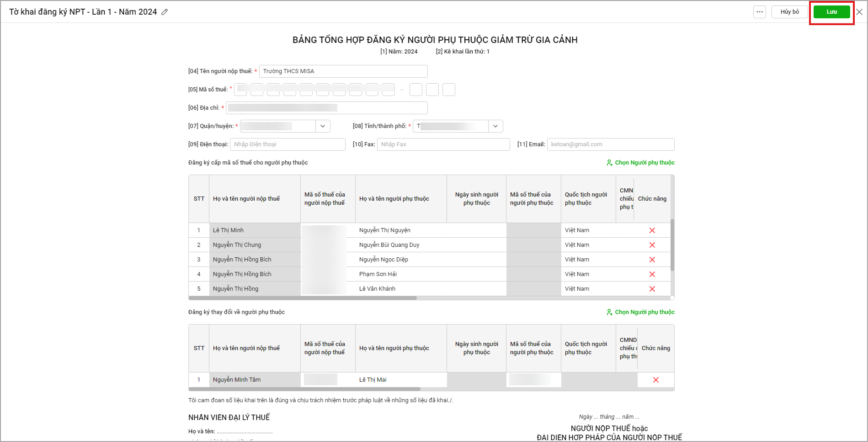Screen dimensions: 868x442
Task: Delete the Nguyễn Ngọc Diệp row
Action: [x=652, y=260]
